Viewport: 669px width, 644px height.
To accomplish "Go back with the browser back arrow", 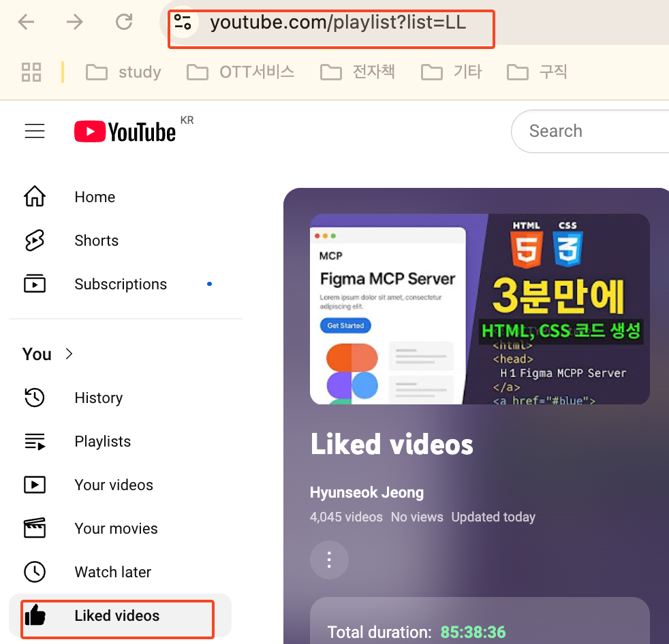I will [x=26, y=22].
